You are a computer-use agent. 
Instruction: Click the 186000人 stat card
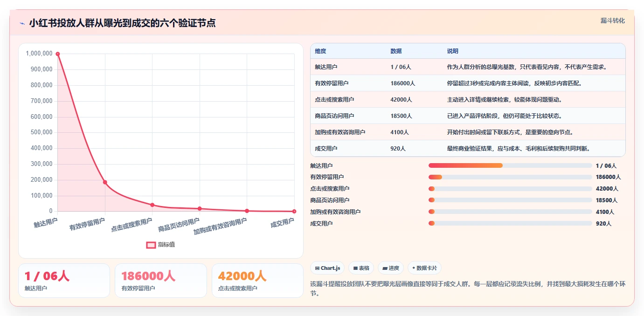click(161, 281)
